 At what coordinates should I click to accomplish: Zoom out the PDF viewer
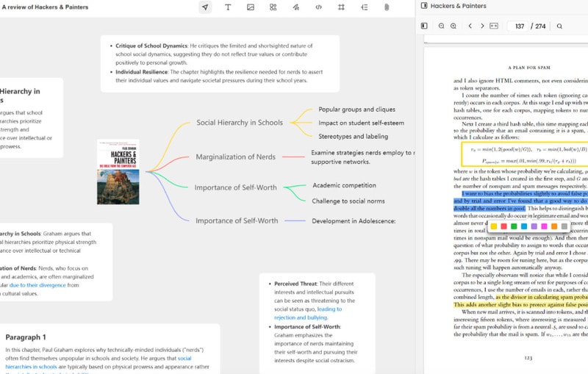coord(442,26)
